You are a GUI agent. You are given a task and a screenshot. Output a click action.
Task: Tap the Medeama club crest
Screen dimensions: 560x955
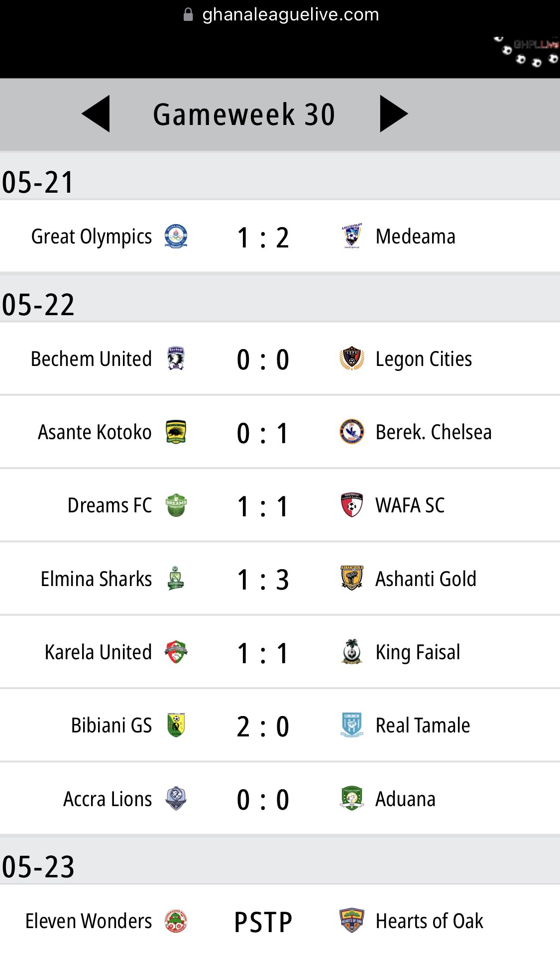[352, 236]
